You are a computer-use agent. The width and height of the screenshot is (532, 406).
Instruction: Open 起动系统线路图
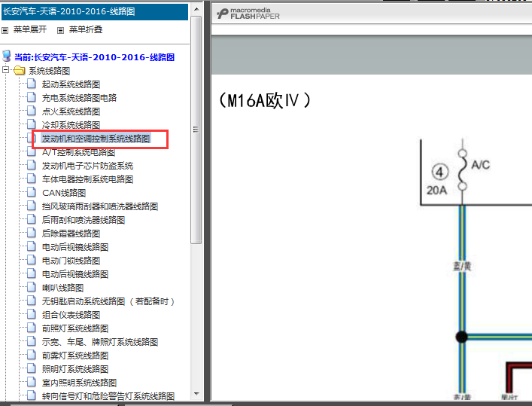[x=71, y=84]
